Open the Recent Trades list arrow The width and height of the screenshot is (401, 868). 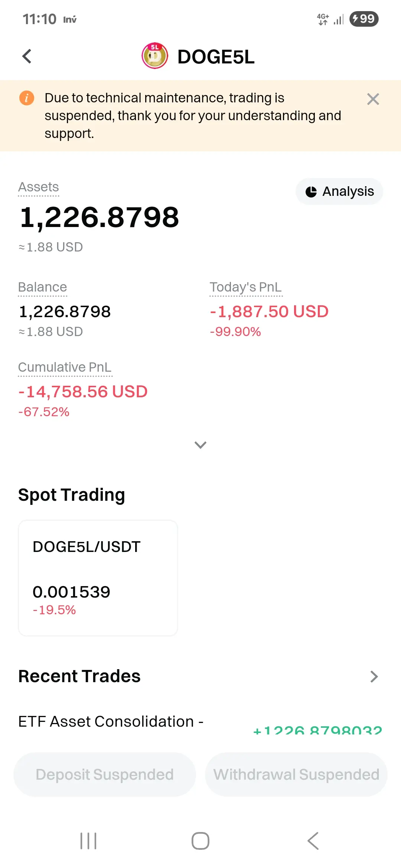coord(374,677)
